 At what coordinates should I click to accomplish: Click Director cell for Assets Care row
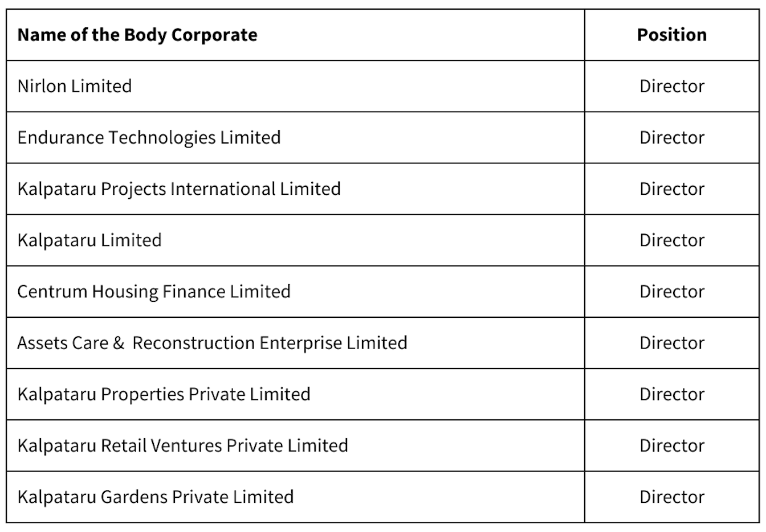pyautogui.click(x=671, y=343)
